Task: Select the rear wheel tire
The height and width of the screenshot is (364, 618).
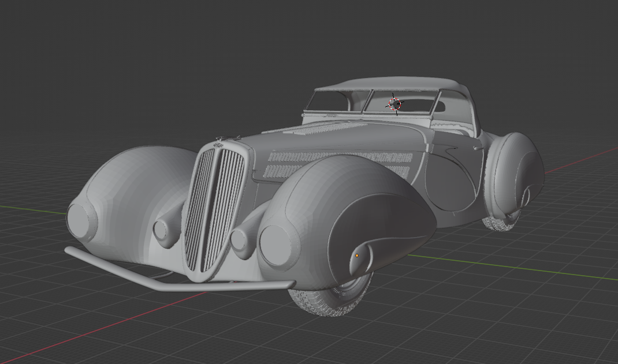Action: [502, 221]
